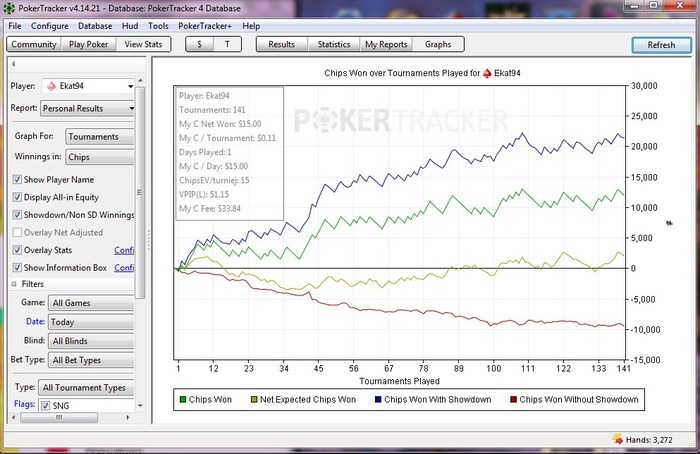Screen dimensions: 700x454
Task: Open the Game filter All Games dropdown
Action: tap(91, 303)
